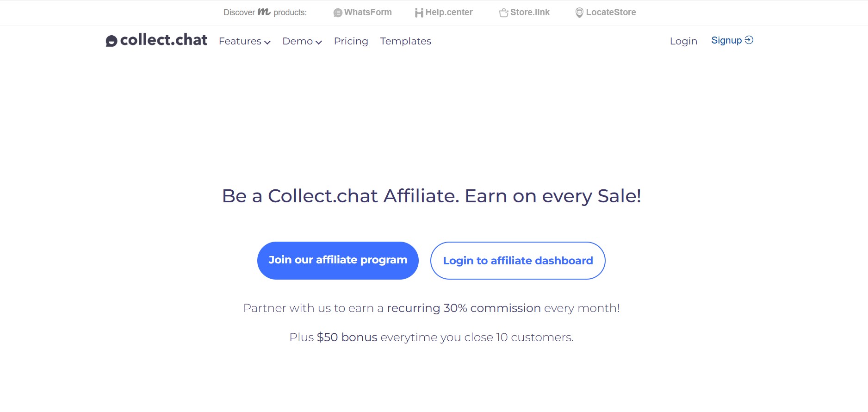Open Help.center from the top bar
The image size is (868, 412).
click(449, 12)
